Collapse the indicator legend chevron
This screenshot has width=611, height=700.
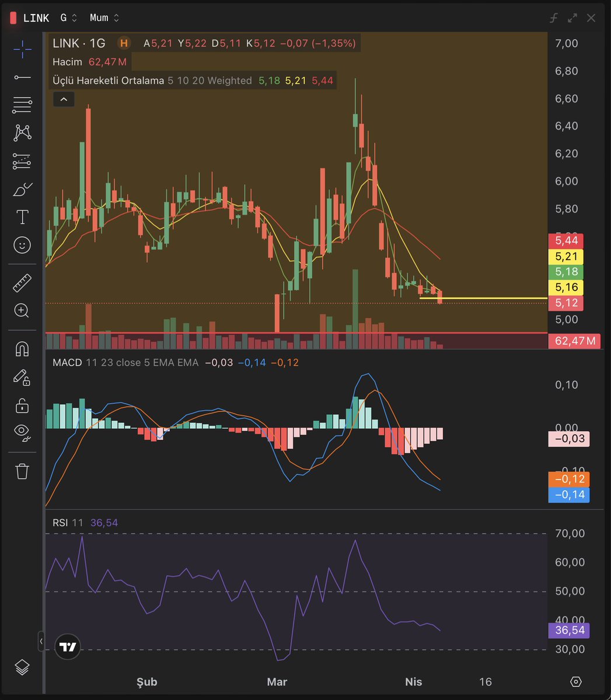point(64,99)
